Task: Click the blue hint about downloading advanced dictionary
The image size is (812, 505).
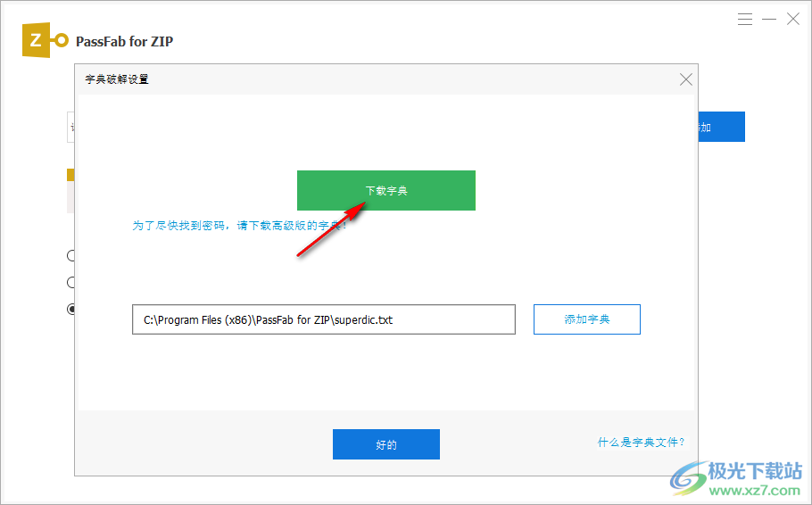Action: (x=239, y=226)
